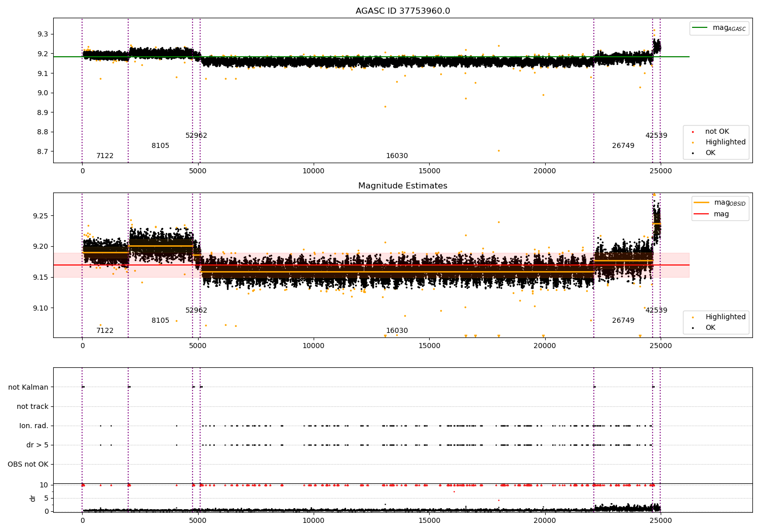Click the mag OBSID legend label
The image size is (760, 532).
click(x=730, y=203)
